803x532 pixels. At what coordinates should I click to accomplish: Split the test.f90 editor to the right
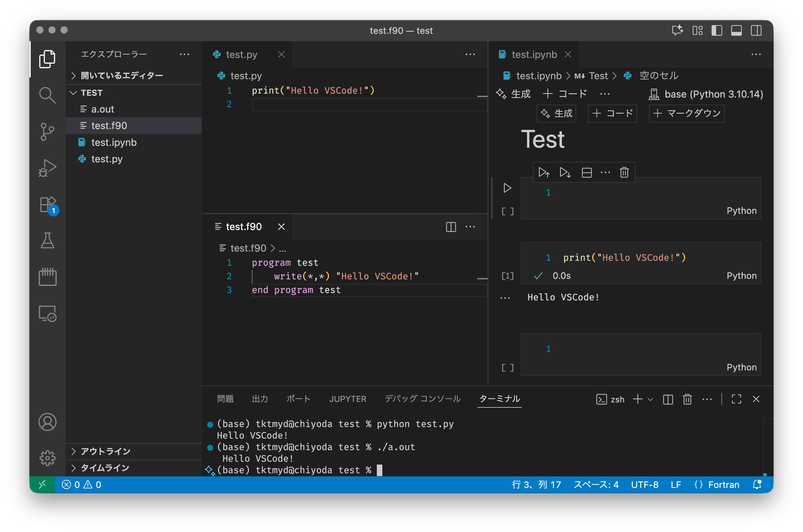(451, 227)
